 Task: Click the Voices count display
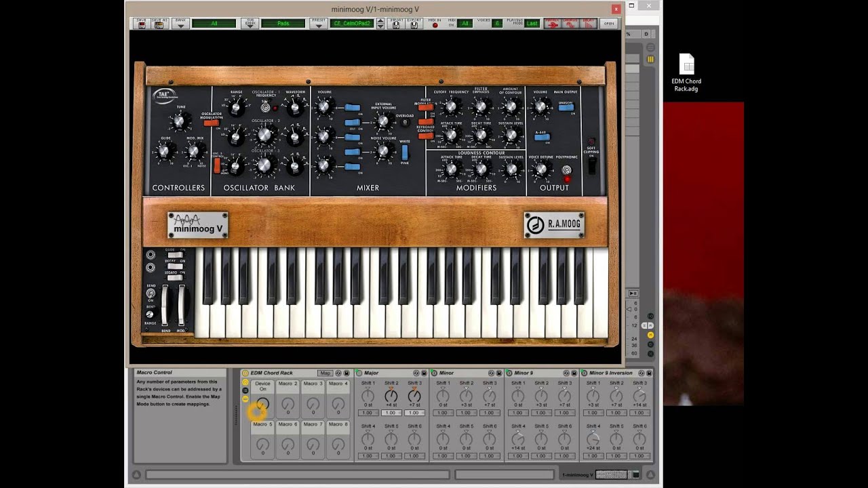point(497,24)
